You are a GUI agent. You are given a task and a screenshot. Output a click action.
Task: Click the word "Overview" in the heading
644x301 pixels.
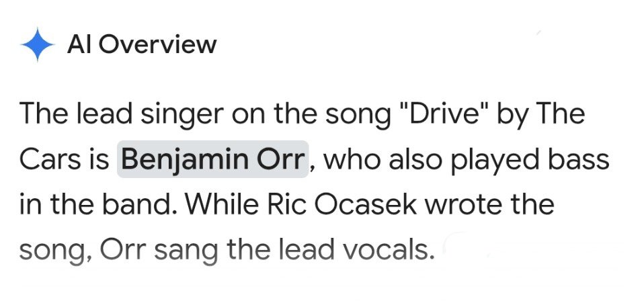[157, 44]
